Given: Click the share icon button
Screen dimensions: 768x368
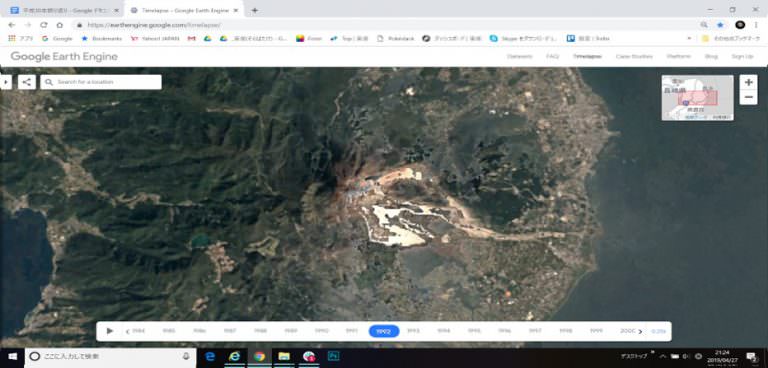Looking at the screenshot, I should [27, 82].
